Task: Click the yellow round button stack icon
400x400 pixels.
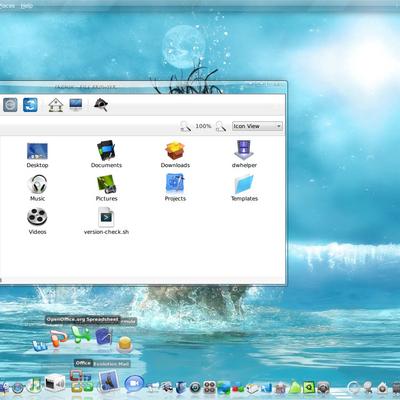Action: [125, 344]
